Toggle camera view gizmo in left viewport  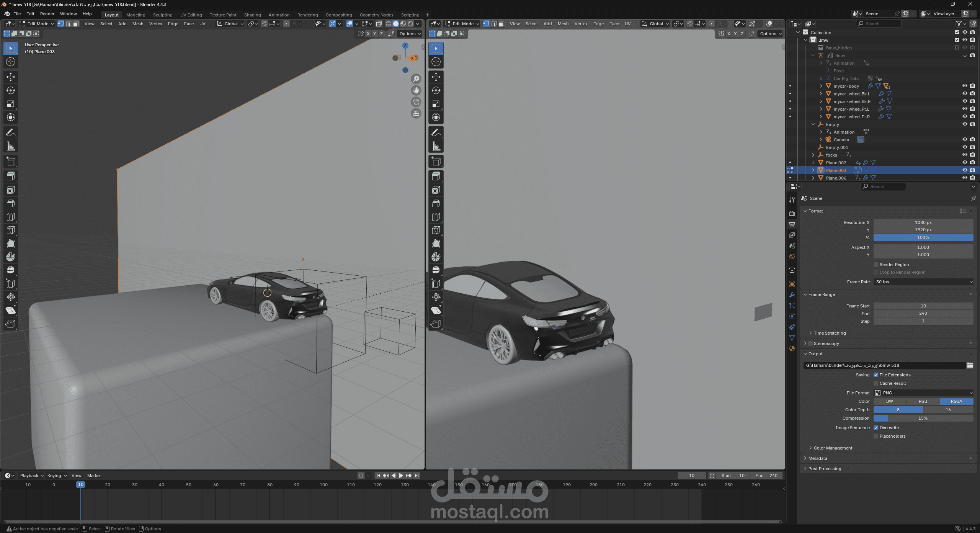416,102
